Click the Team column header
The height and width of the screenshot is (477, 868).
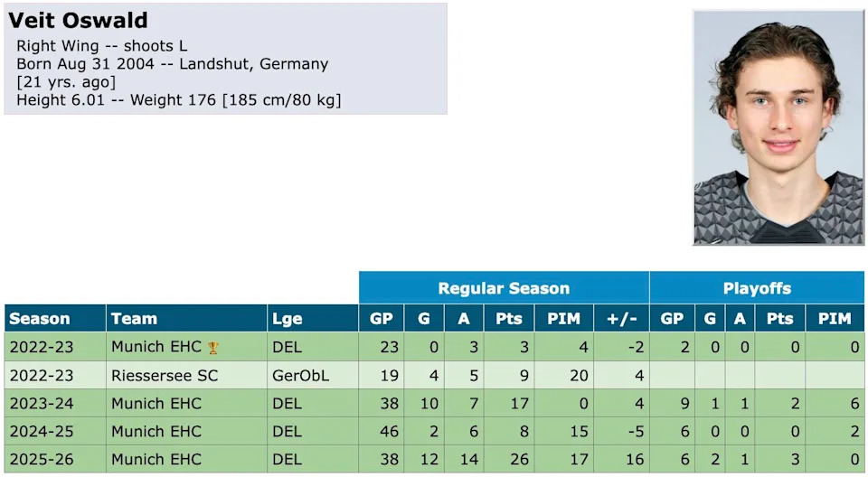(134, 318)
